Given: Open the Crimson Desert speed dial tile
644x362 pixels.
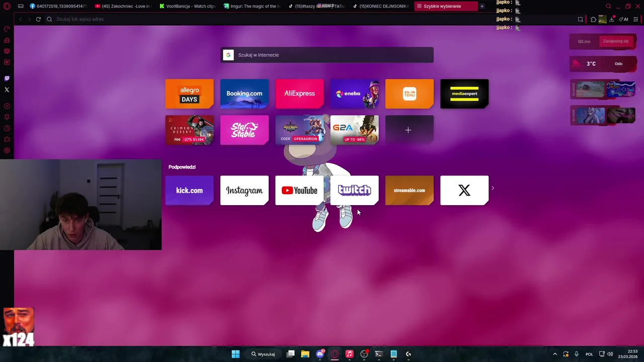Looking at the screenshot, I should pyautogui.click(x=190, y=130).
